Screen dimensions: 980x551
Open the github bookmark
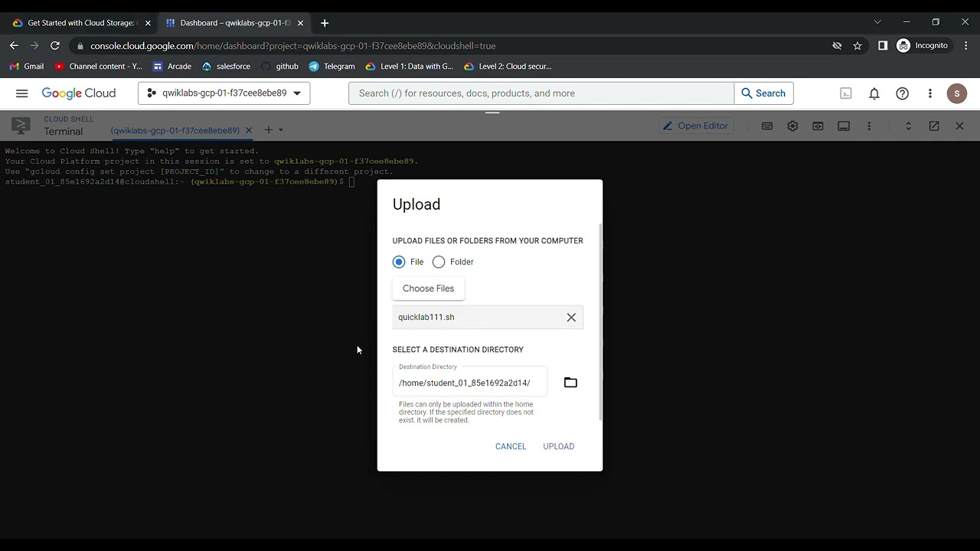coord(279,67)
